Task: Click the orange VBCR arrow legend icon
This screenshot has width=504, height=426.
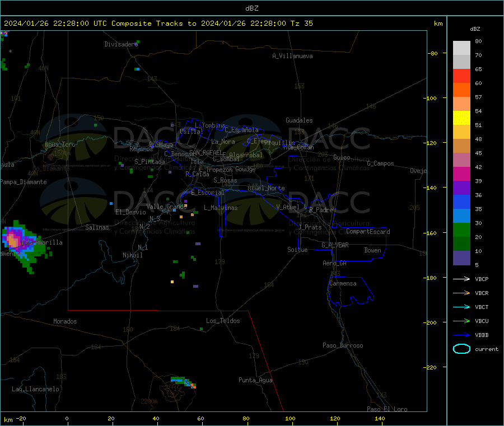Action: [461, 293]
